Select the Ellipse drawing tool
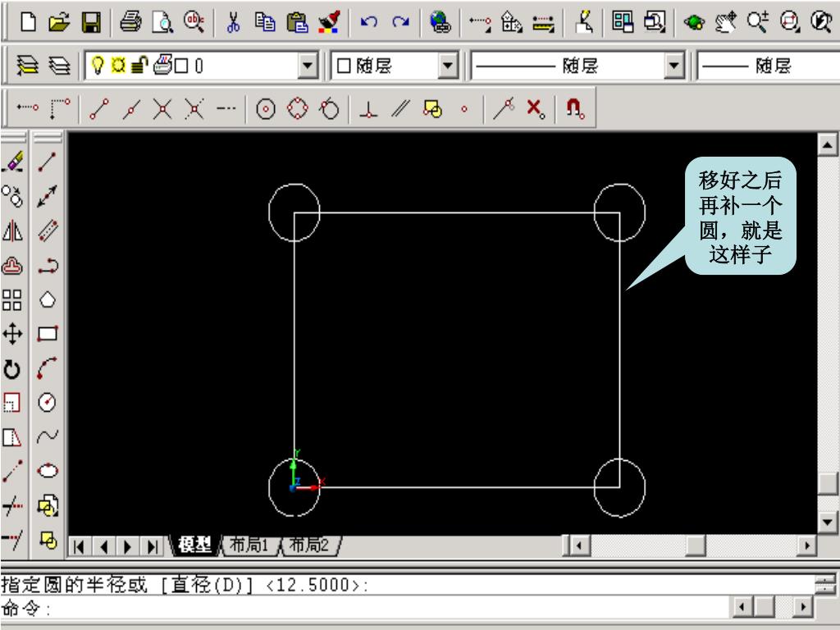The image size is (840, 630). [47, 471]
